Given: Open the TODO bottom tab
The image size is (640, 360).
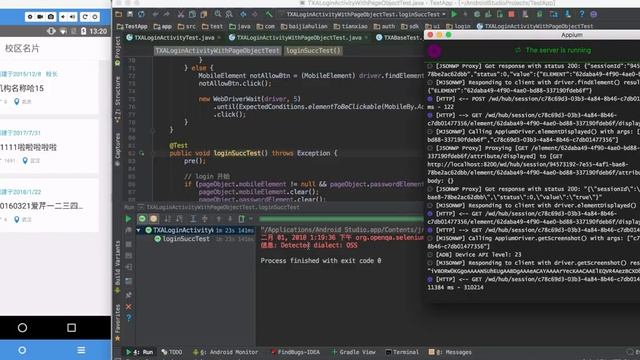Looking at the screenshot, I should click(x=172, y=352).
